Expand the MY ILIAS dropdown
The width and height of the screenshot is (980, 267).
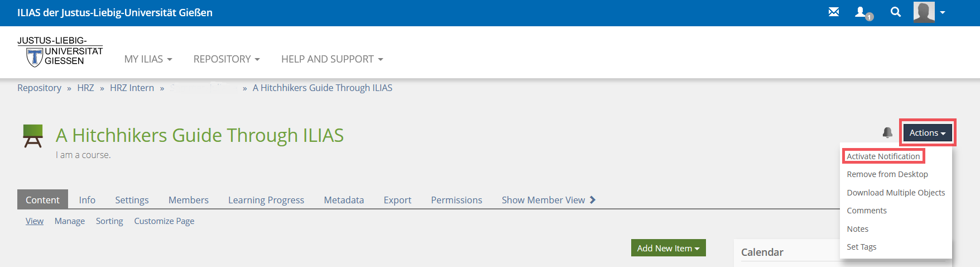coord(148,59)
